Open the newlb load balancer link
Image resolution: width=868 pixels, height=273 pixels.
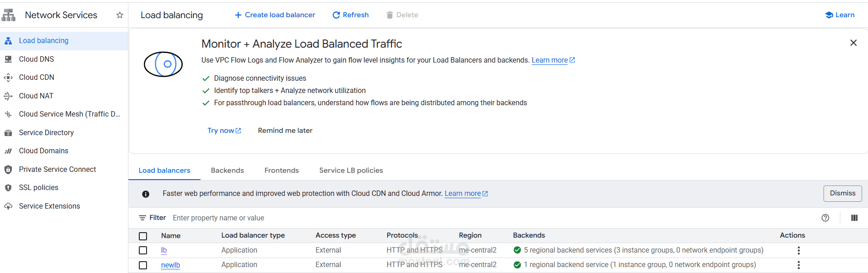tap(171, 265)
